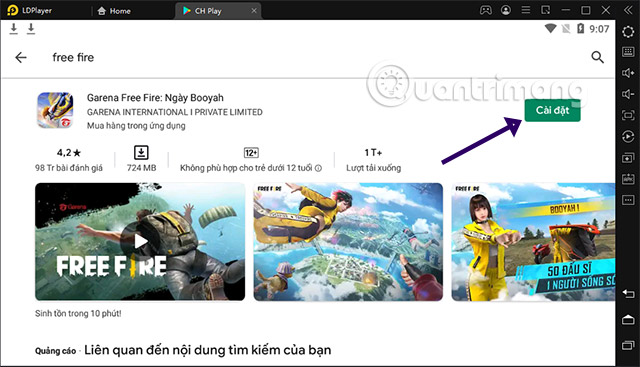This screenshot has height=367, width=640.
Task: Decrease volume using sidebar speaker minus
Action: click(628, 94)
